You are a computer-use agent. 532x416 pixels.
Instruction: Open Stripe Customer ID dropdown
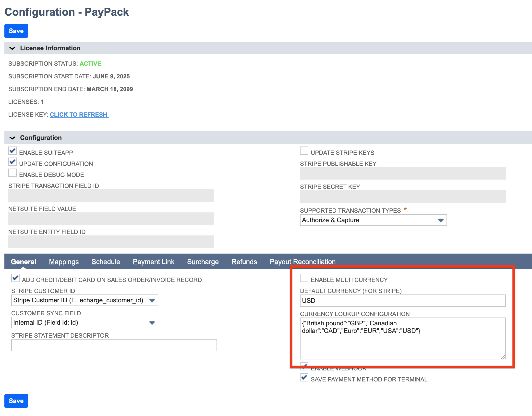(x=85, y=300)
